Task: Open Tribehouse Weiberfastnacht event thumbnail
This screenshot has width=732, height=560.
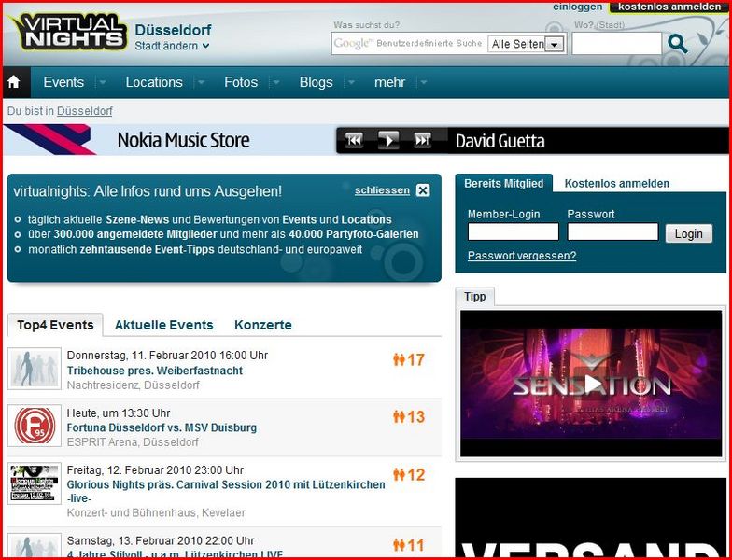Action: click(x=35, y=369)
